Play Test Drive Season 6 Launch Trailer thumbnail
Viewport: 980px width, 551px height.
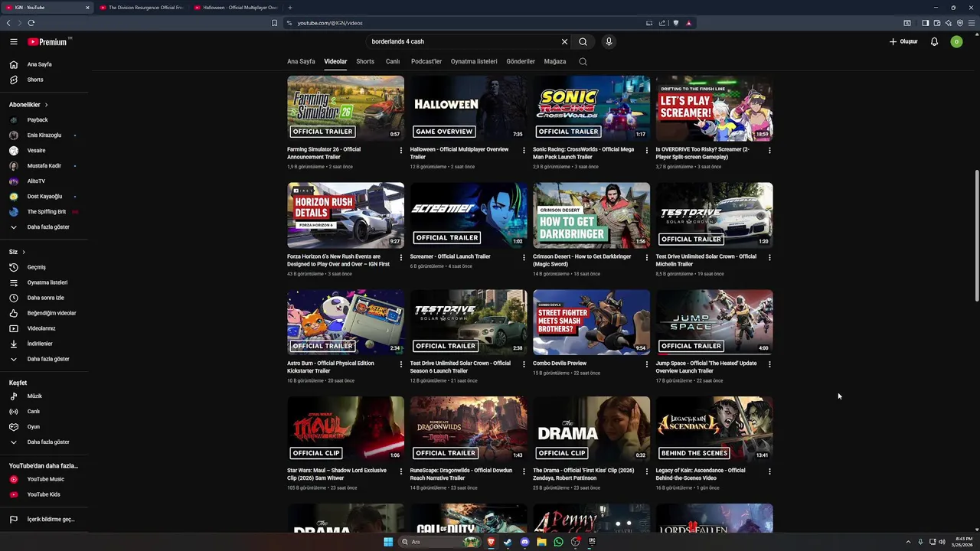click(x=469, y=322)
